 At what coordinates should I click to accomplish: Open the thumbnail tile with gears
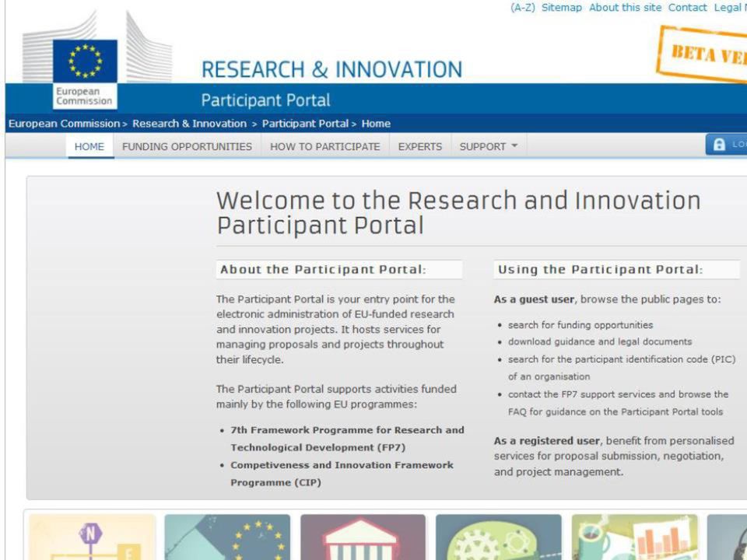pyautogui.click(x=498, y=537)
